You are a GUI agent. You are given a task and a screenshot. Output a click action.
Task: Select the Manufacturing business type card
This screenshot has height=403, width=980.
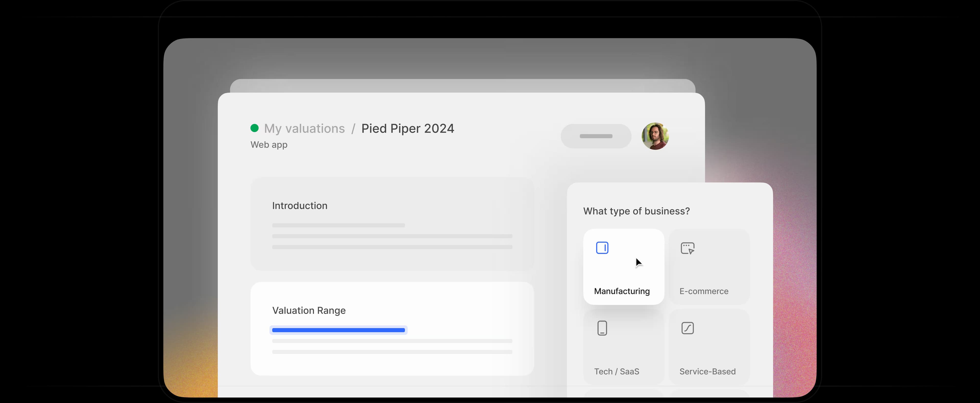click(x=623, y=266)
